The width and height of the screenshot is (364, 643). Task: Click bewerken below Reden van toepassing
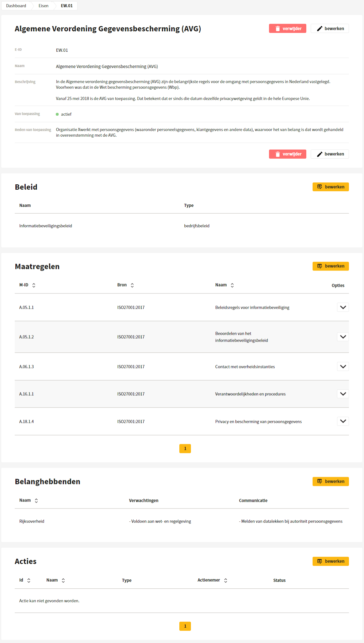tap(330, 154)
